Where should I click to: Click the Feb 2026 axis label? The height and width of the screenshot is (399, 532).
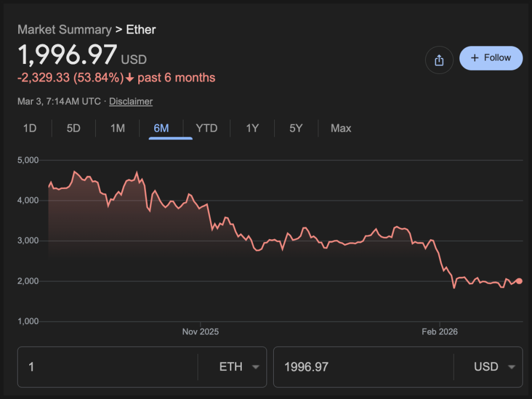[x=439, y=332]
